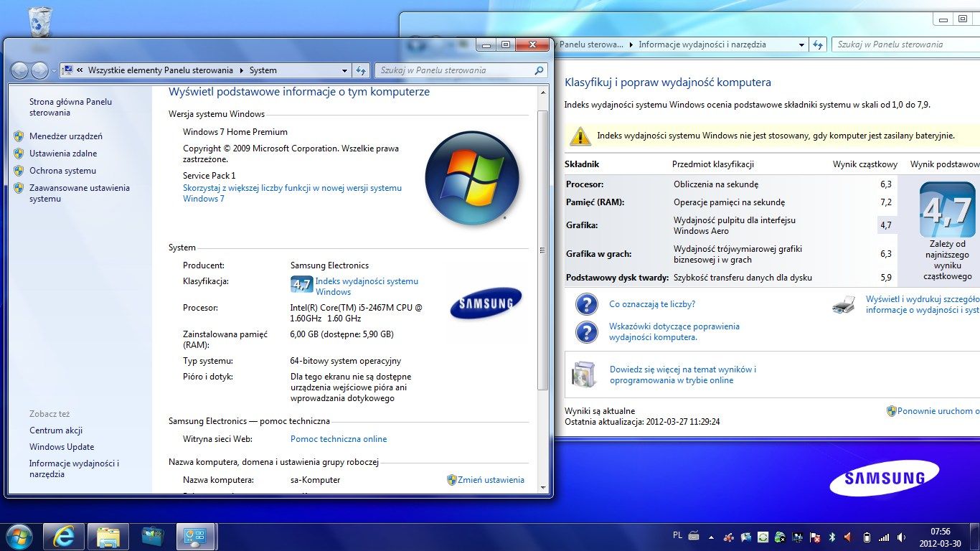This screenshot has height=551, width=980.
Task: Open 'Strona główna Panelu sterowania' link
Action: 70,107
